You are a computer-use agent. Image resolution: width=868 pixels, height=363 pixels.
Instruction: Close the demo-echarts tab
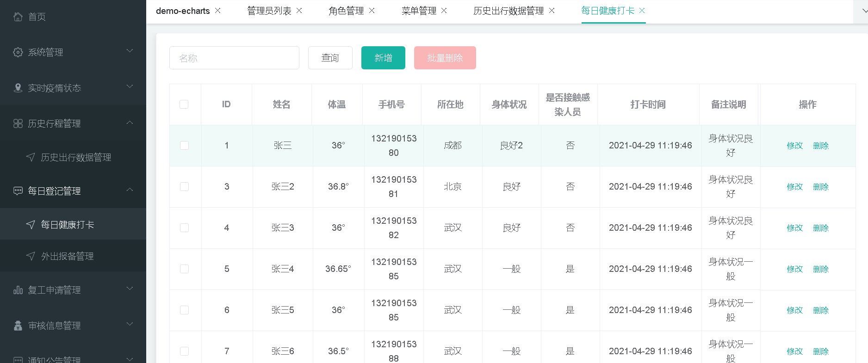[x=218, y=10]
